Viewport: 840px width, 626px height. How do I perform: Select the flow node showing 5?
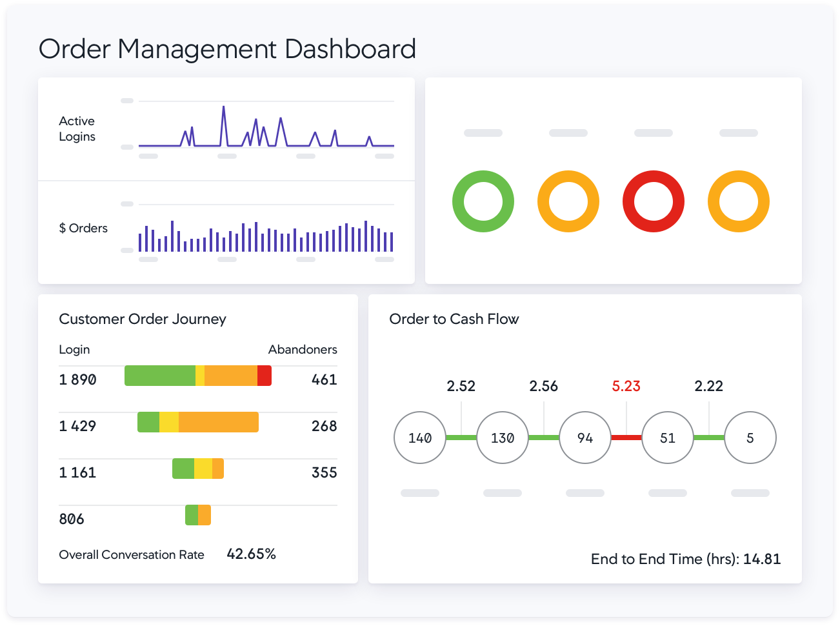pyautogui.click(x=750, y=438)
